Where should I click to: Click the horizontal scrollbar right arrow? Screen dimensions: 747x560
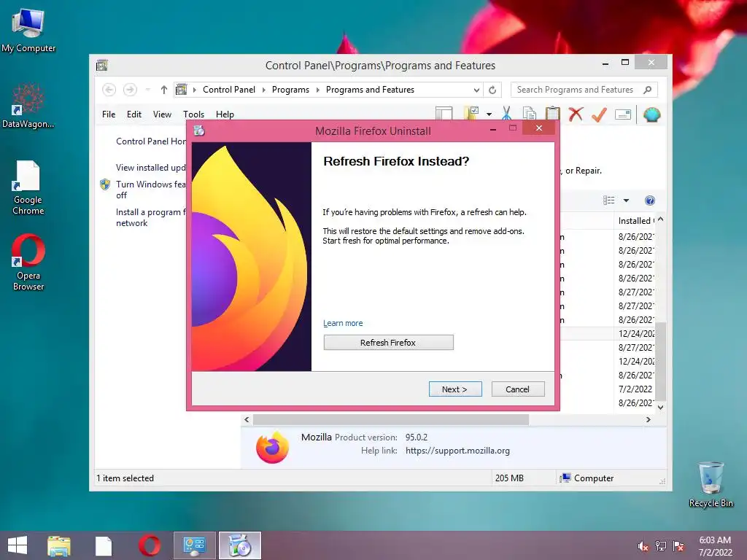click(649, 419)
